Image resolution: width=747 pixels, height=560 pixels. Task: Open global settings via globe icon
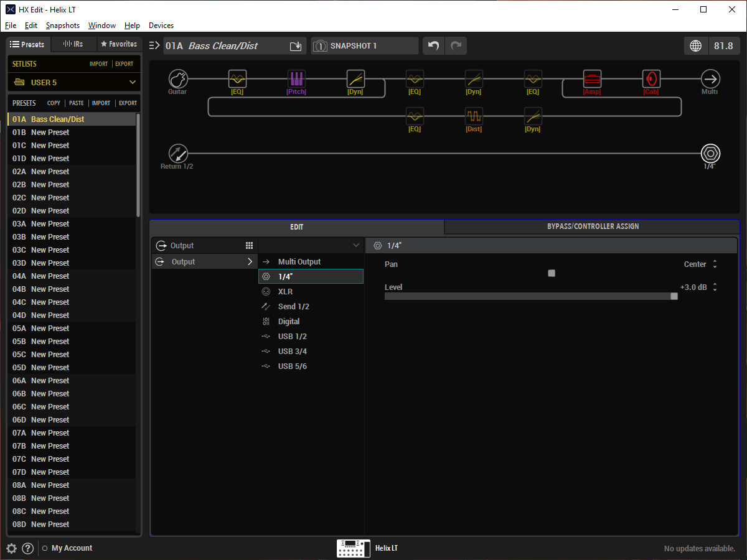pyautogui.click(x=696, y=46)
